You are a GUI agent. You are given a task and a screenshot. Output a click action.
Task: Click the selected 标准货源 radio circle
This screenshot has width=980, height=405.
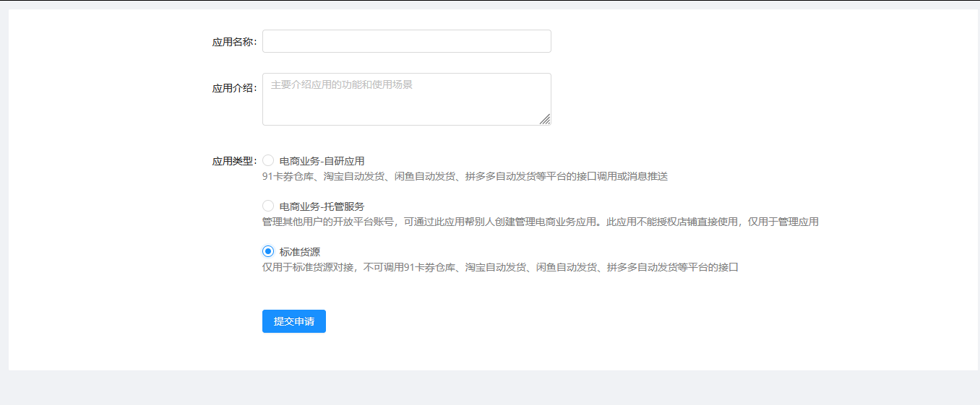(268, 251)
